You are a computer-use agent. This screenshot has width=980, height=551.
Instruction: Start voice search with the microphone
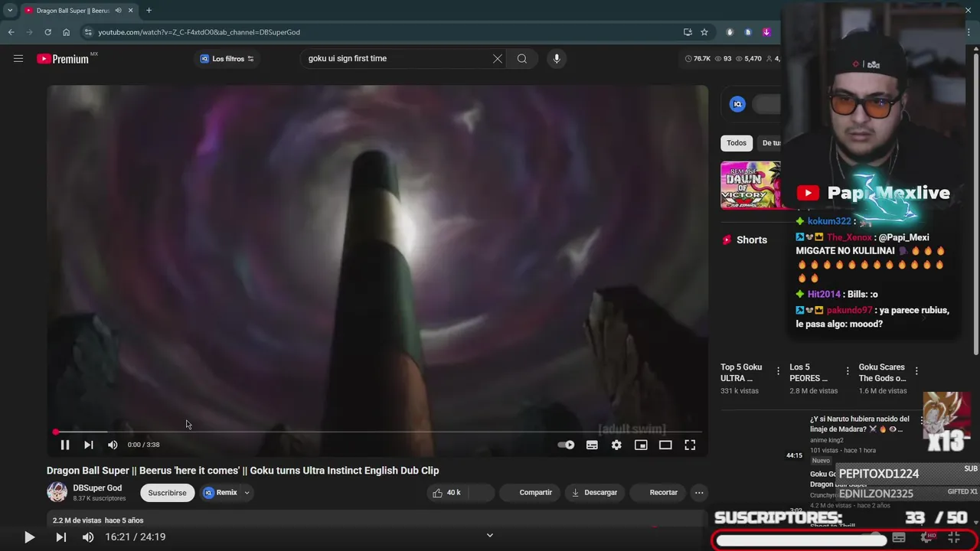point(557,58)
